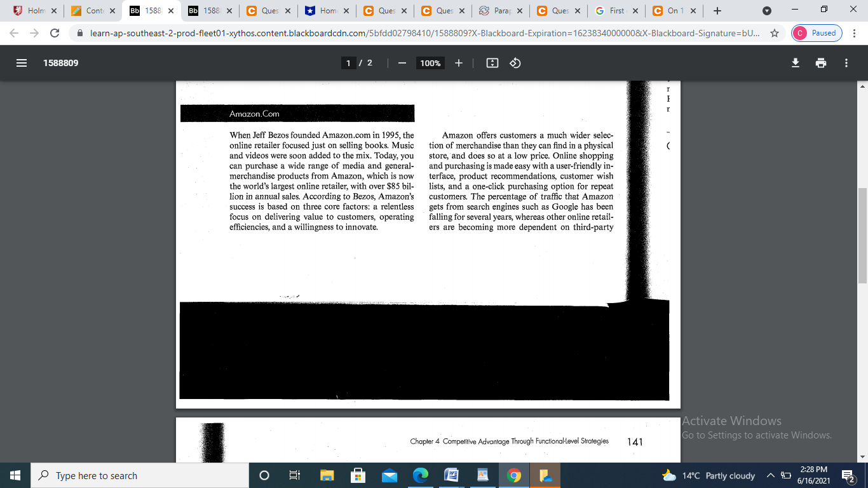The width and height of the screenshot is (868, 488).
Task: Zoom in on the PDF
Action: [458, 63]
